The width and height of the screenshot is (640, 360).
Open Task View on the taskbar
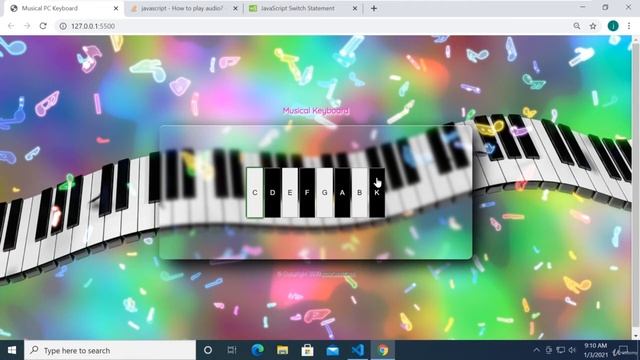tap(232, 350)
